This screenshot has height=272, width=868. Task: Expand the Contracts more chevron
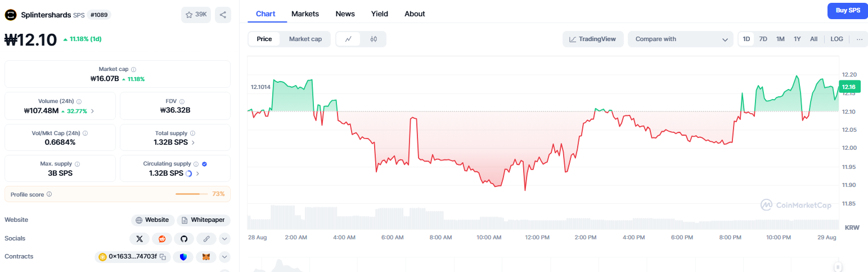(x=224, y=257)
